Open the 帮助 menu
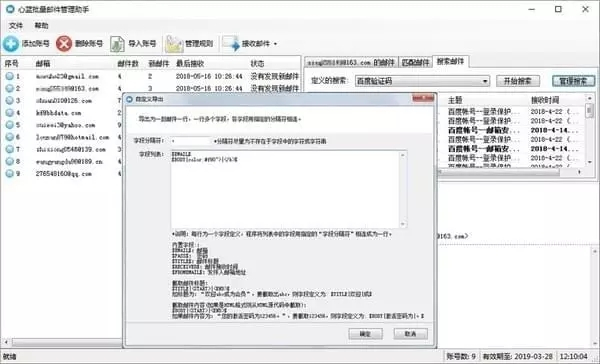The image size is (600, 364). click(41, 26)
